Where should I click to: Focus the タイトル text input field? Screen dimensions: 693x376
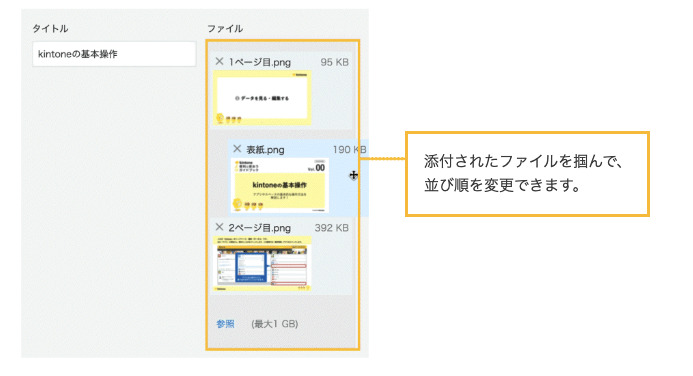click(114, 54)
